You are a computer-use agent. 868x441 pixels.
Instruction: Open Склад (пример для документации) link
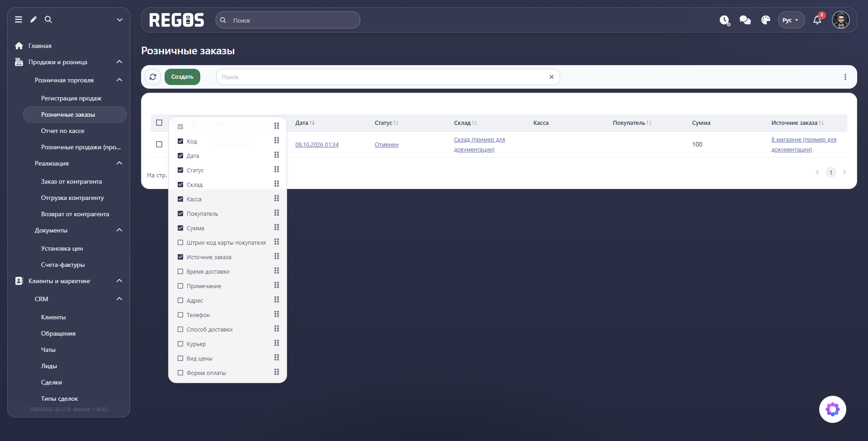[x=480, y=144]
